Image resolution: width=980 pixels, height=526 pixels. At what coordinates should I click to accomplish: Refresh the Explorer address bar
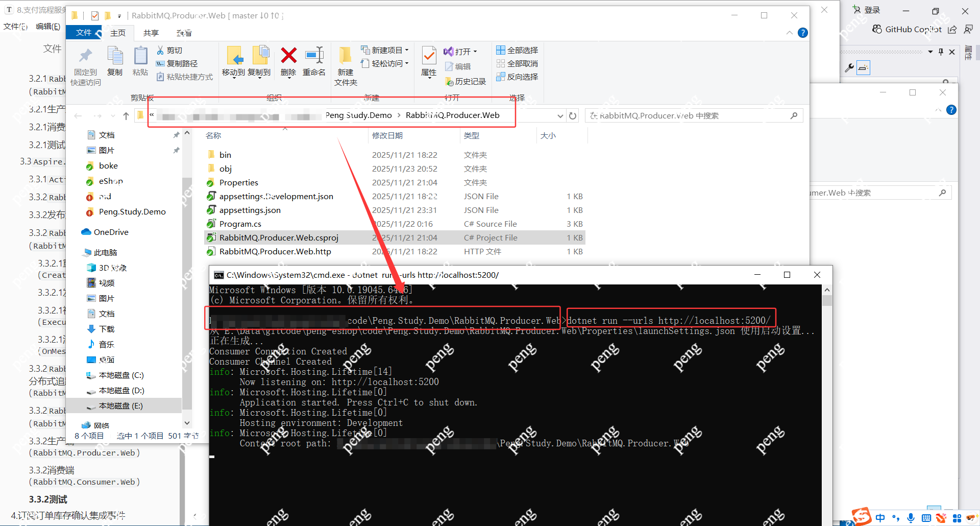573,116
